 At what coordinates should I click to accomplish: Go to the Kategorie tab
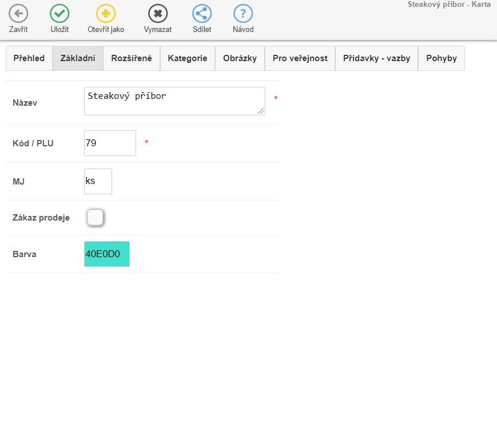(x=188, y=58)
